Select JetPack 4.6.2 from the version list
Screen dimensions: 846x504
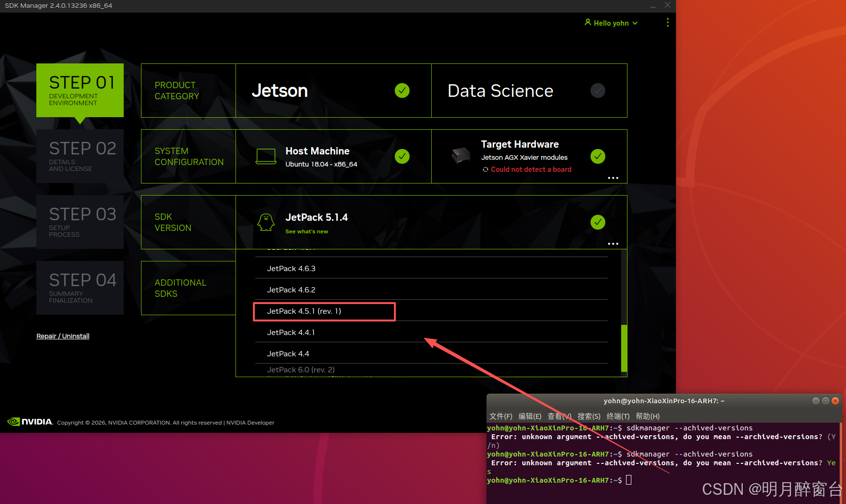(x=431, y=290)
